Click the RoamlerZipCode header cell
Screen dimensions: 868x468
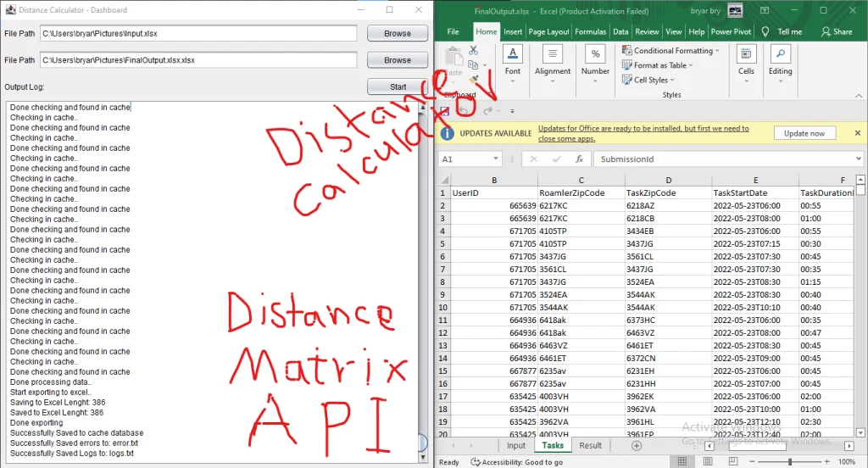pos(581,192)
